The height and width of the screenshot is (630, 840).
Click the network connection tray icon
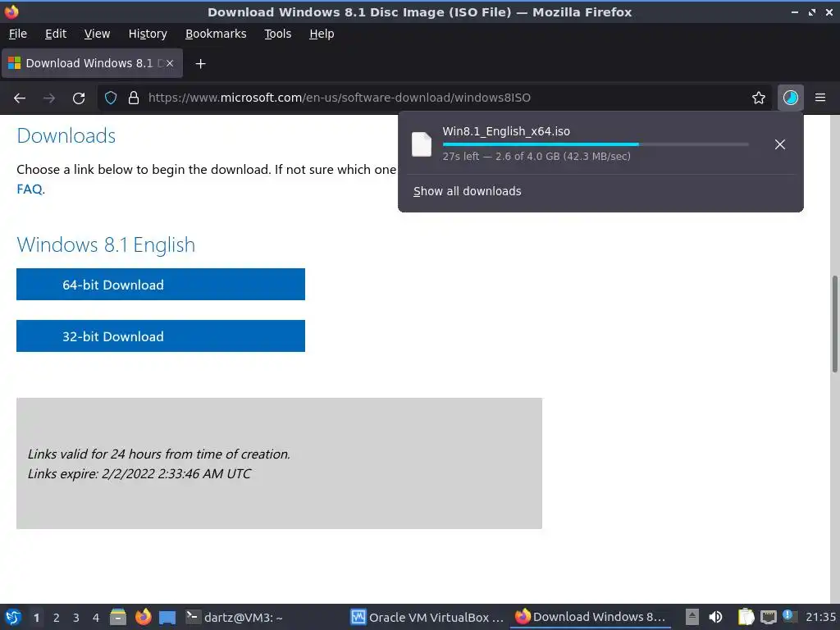(x=768, y=617)
